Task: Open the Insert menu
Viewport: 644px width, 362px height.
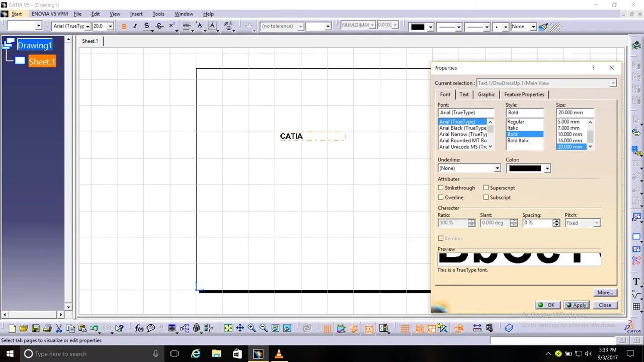Action: pos(136,14)
